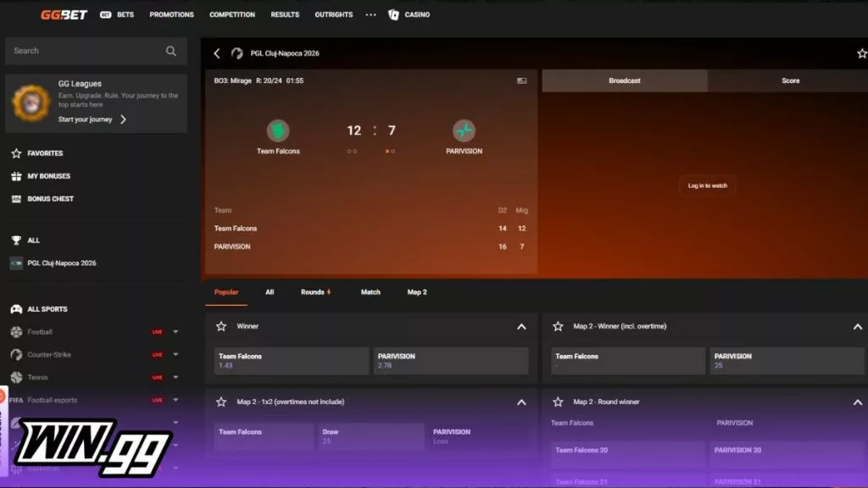Open the Results menu
Image resolution: width=868 pixels, height=488 pixels.
click(285, 15)
